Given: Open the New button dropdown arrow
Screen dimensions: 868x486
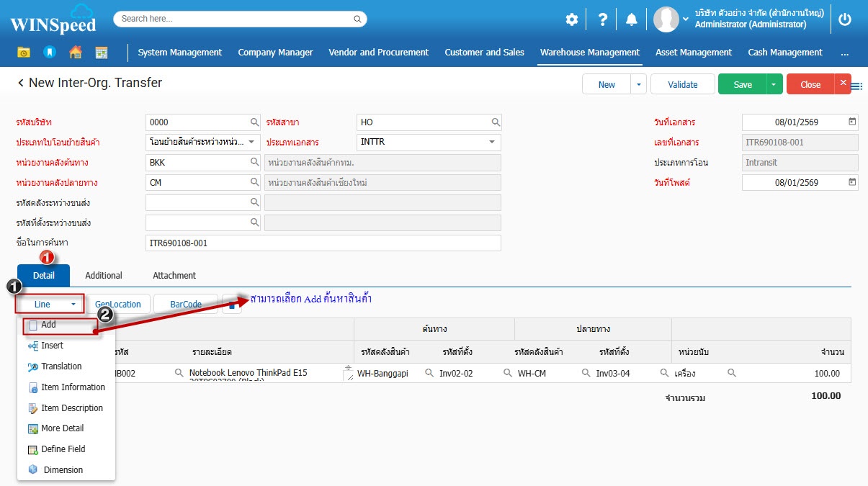Looking at the screenshot, I should click(x=638, y=84).
